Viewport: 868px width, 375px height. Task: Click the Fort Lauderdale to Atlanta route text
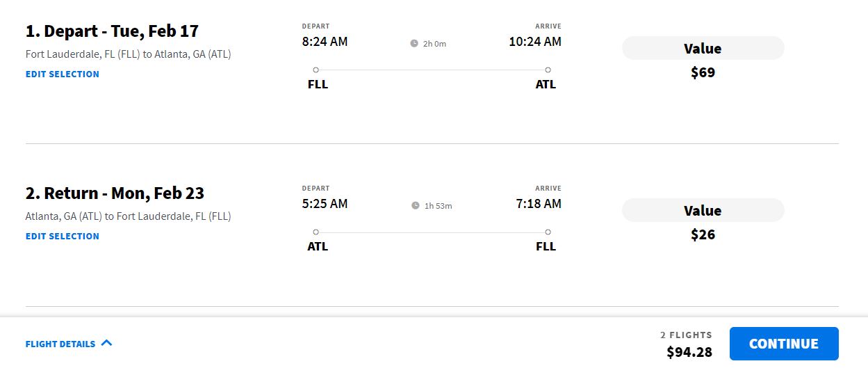tap(128, 54)
